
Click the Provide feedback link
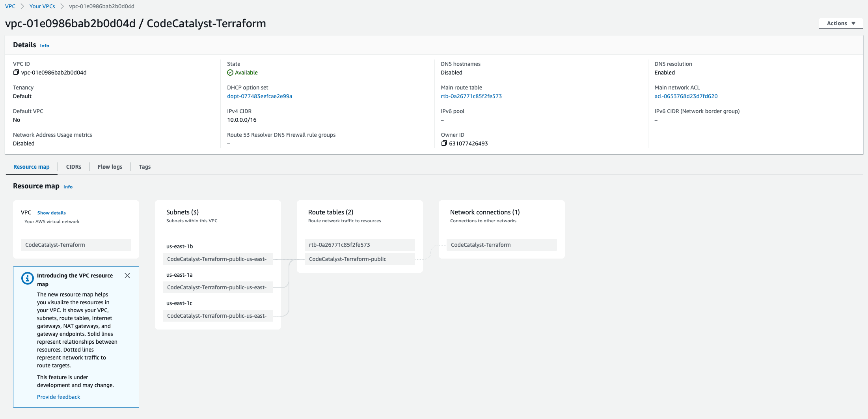[58, 397]
